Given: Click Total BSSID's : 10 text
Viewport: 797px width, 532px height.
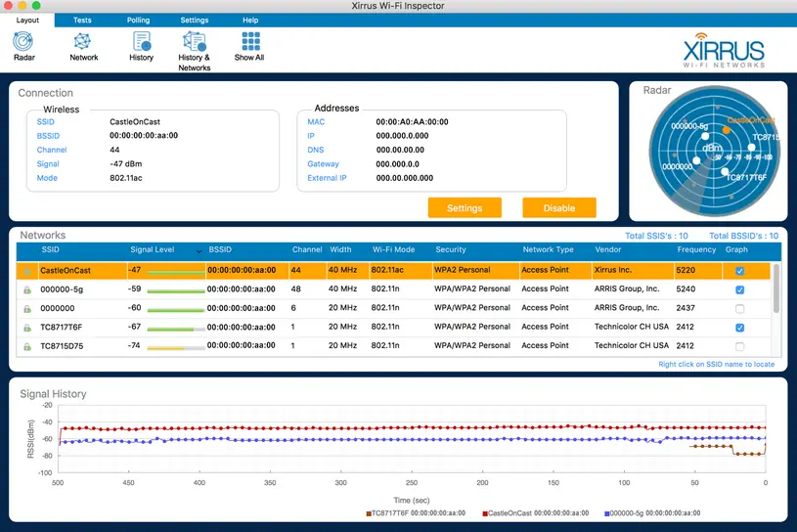Looking at the screenshot, I should [743, 236].
